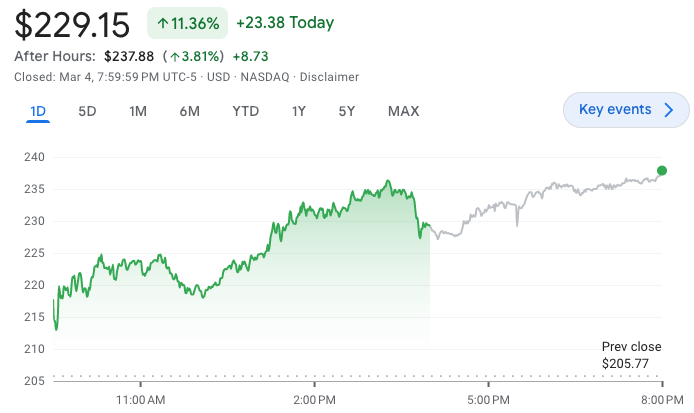Screen dimensions: 694x413
Task: Click the after-hours price $237.88
Action: [x=129, y=56]
